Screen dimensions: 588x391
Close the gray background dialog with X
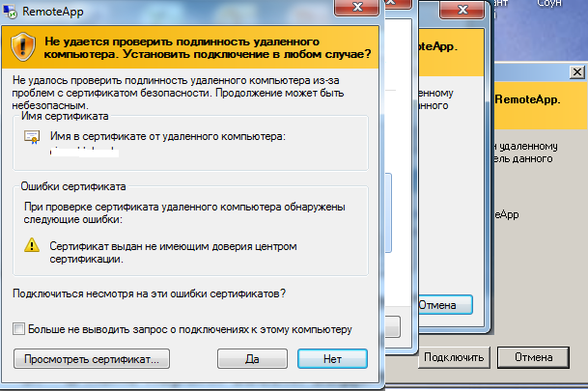(x=577, y=72)
